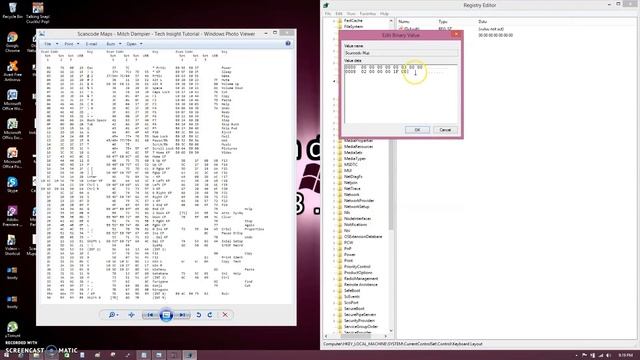The width and height of the screenshot is (640, 360).
Task: Open Registry Editor Edit menu
Action: (x=339, y=13)
